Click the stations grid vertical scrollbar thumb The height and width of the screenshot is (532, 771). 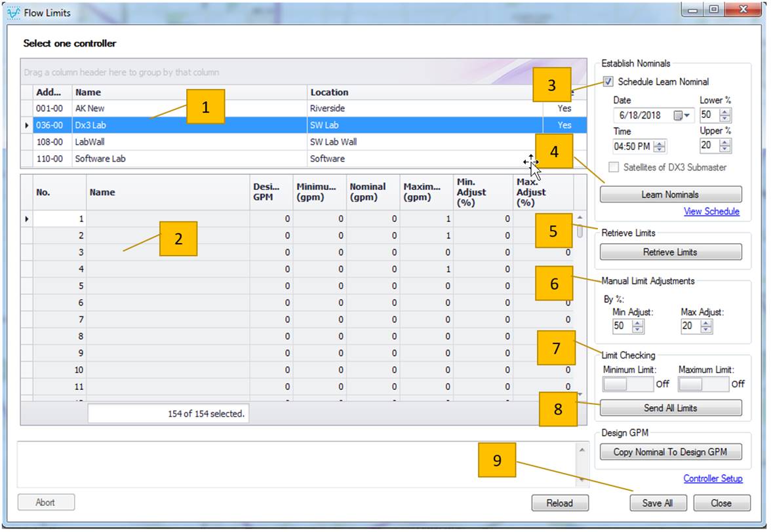(x=580, y=231)
